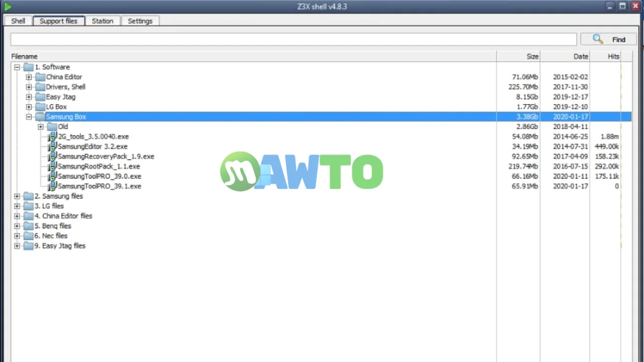Expand the LG Box node
The height and width of the screenshot is (362, 644).
coord(29,107)
